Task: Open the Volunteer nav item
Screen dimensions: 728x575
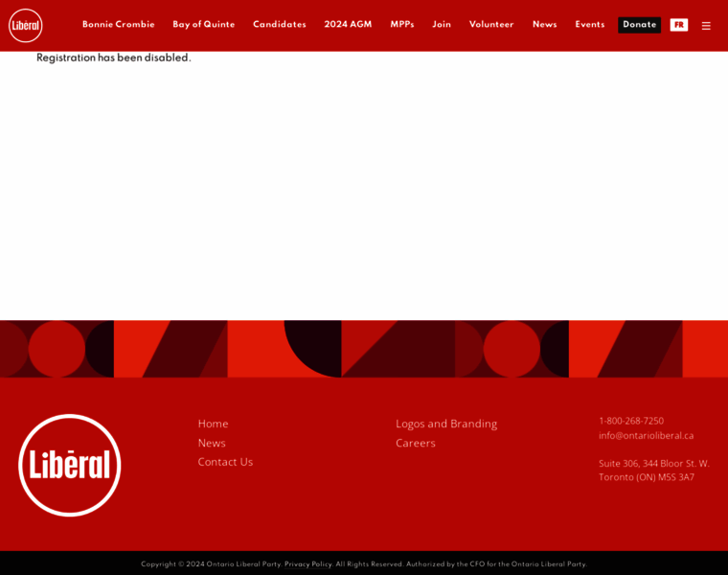Action: (491, 25)
